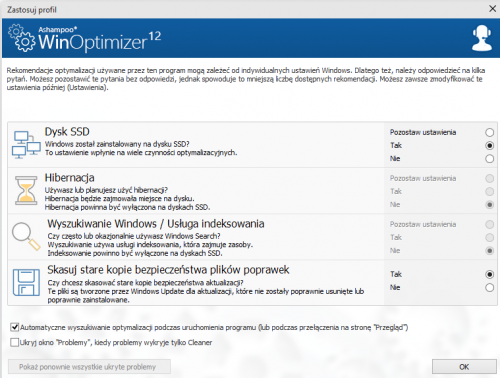Click 'Wyszukiwanie Windows / Usługa indeksowania' heading
This screenshot has height=378, width=500.
156,224
